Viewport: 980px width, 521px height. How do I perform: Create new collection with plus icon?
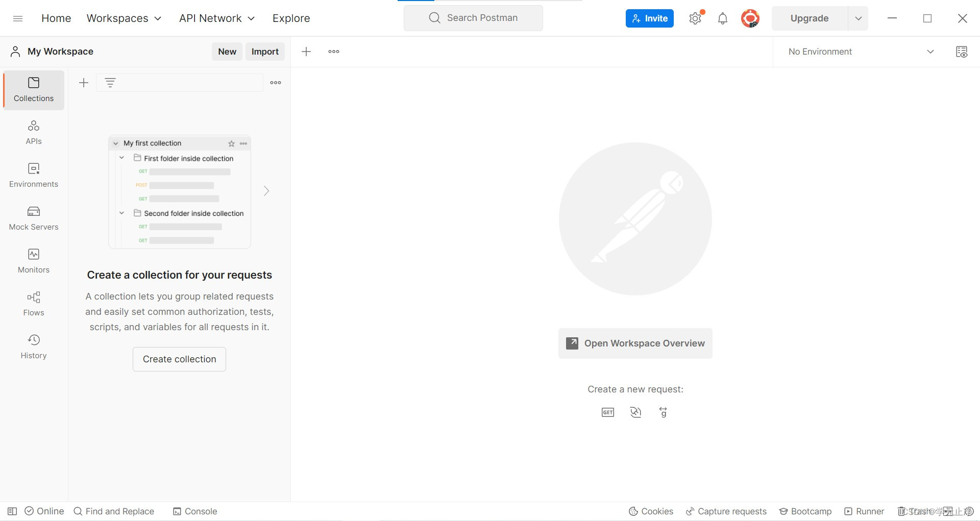pyautogui.click(x=84, y=83)
